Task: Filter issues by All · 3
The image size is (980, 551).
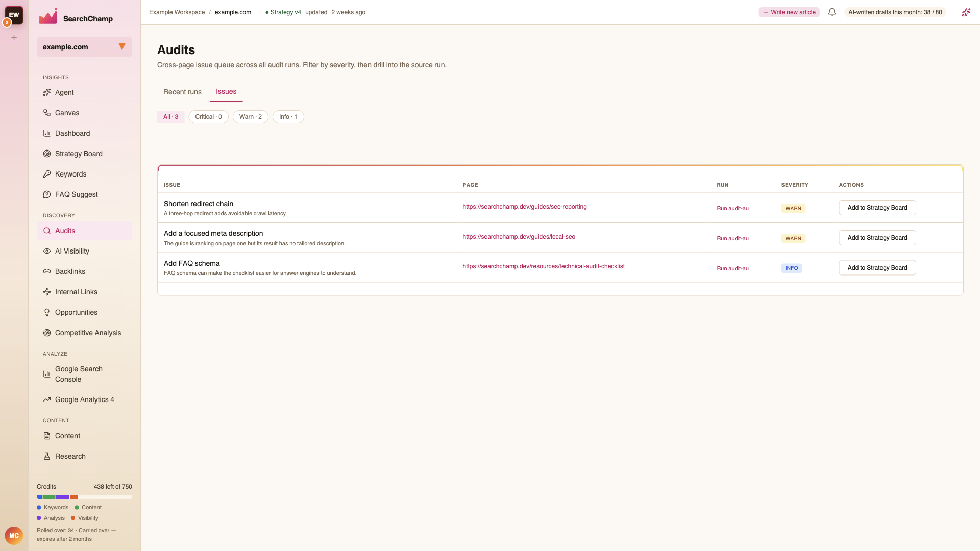Action: (171, 117)
